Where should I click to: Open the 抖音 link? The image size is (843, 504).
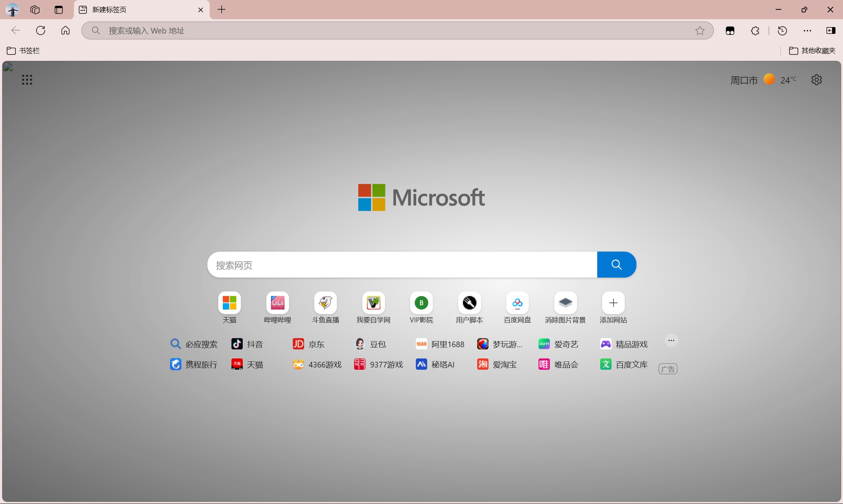pyautogui.click(x=247, y=344)
